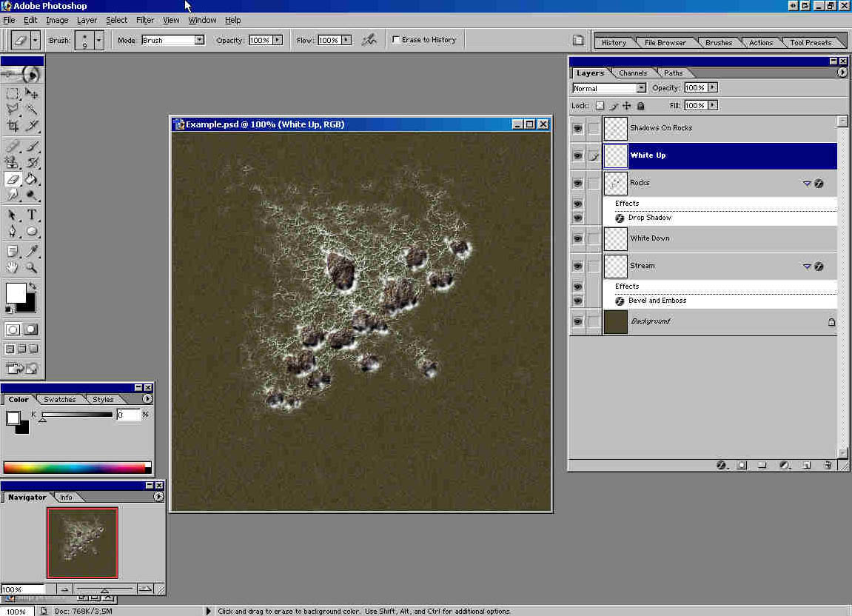The width and height of the screenshot is (852, 616).
Task: Select the Hand tool
Action: tap(13, 268)
